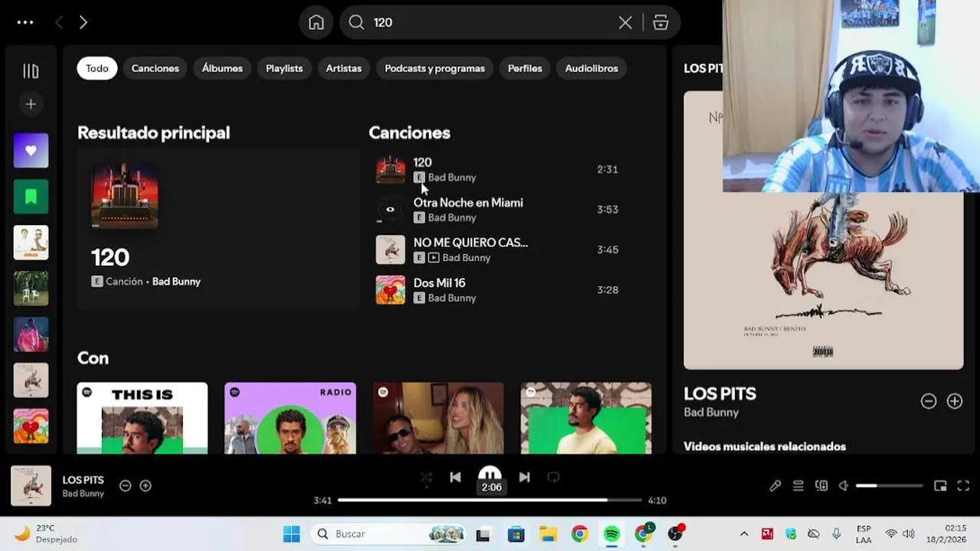Click the minus icon in right panel
Image resolution: width=980 pixels, height=551 pixels.
[x=929, y=401]
